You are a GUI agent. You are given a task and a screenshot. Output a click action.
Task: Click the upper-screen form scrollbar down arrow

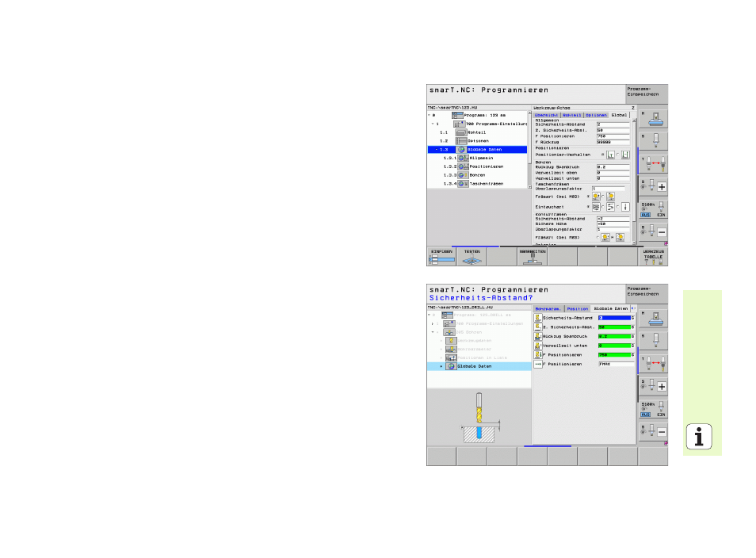click(634, 243)
